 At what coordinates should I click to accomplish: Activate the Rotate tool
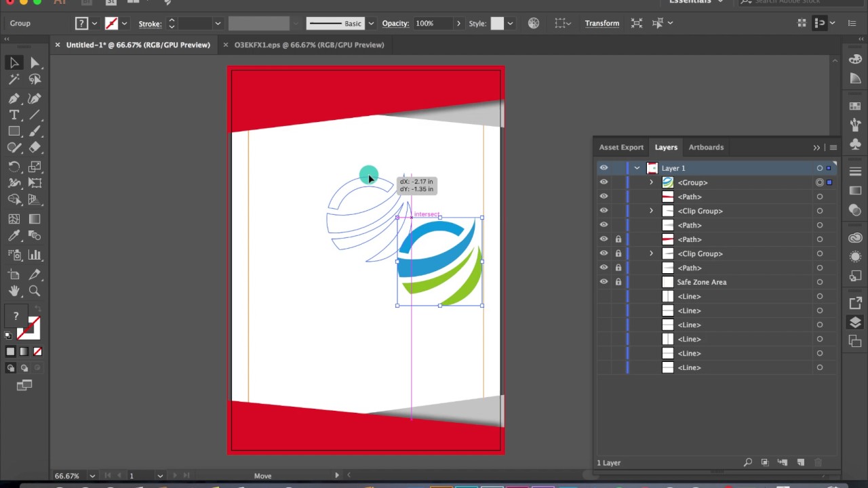click(x=14, y=166)
